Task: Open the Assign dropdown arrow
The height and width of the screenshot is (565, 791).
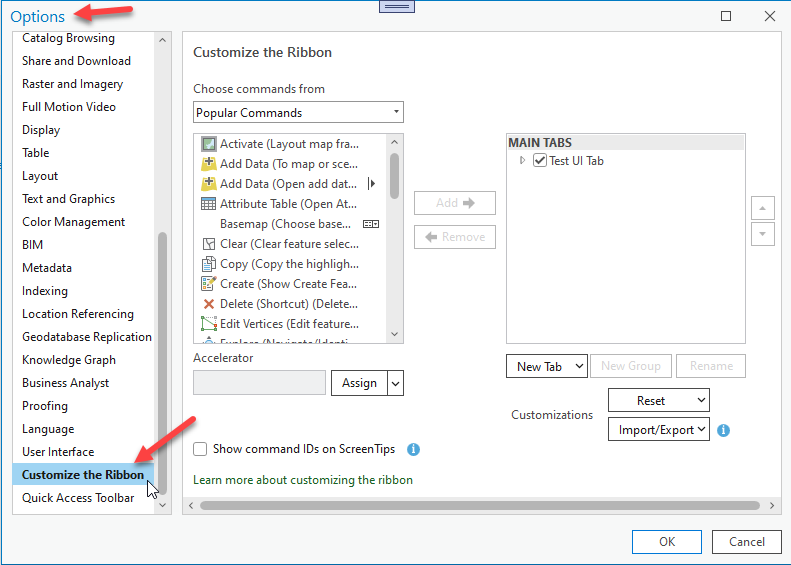Action: click(x=396, y=383)
